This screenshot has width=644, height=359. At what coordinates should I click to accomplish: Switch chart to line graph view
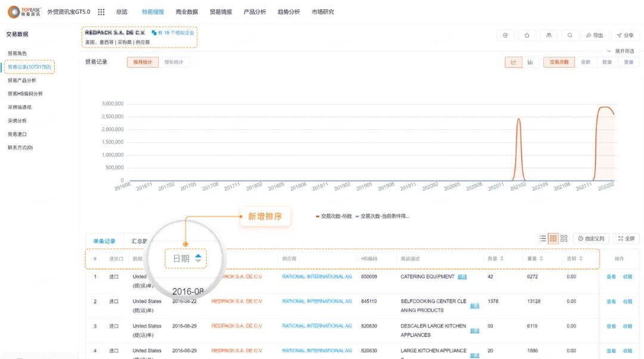pyautogui.click(x=513, y=62)
